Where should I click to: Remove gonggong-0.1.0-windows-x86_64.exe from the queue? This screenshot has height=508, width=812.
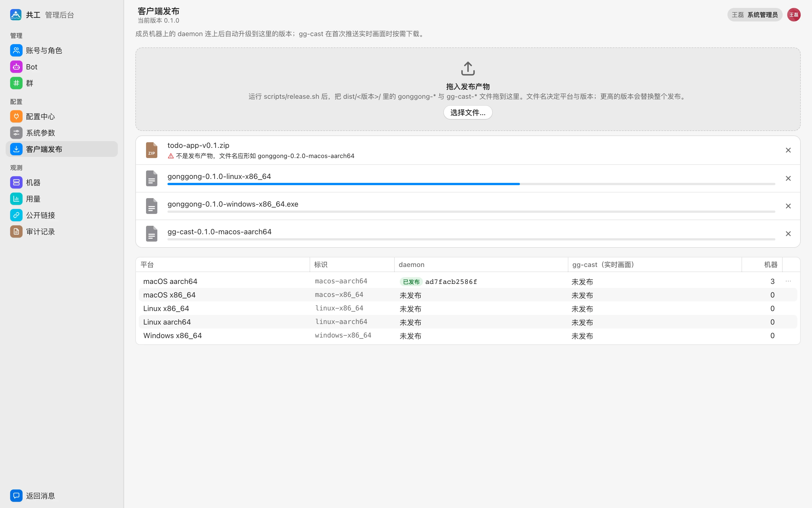point(788,206)
